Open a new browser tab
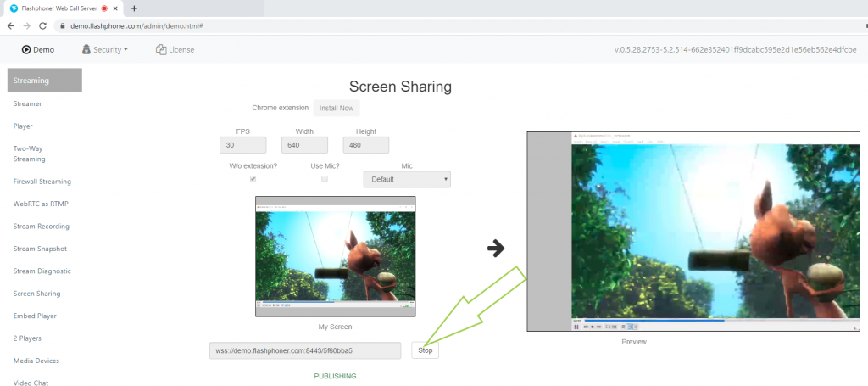 (134, 8)
